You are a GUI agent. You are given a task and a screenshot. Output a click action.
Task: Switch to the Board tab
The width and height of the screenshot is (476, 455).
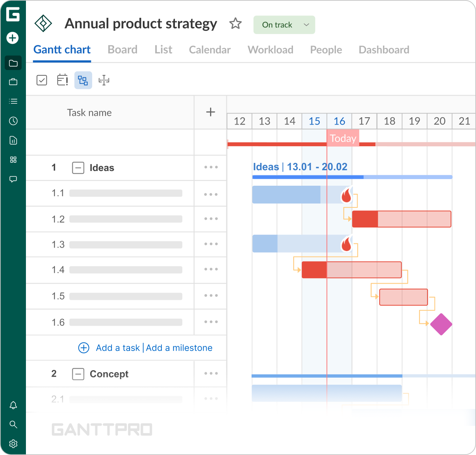click(x=122, y=50)
